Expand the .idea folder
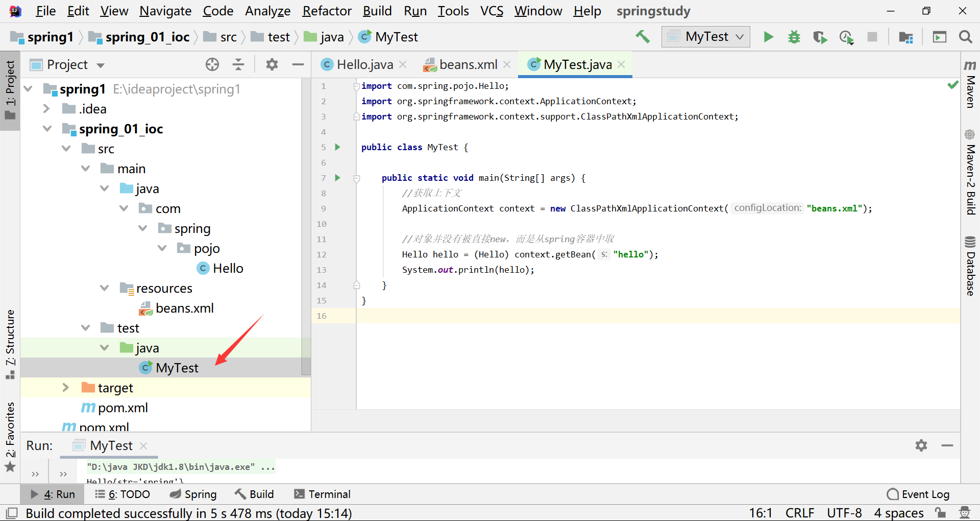The image size is (980, 521). [x=46, y=108]
